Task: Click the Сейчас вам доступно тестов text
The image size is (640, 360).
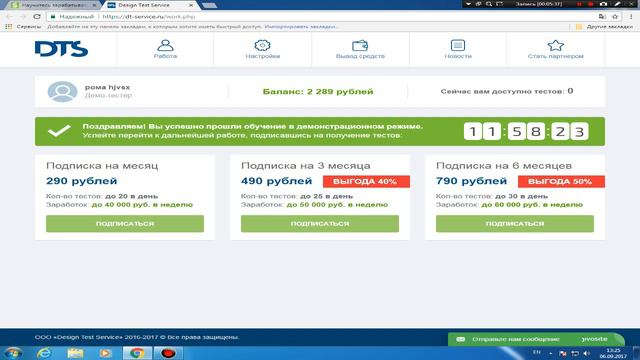Action: 507,91
